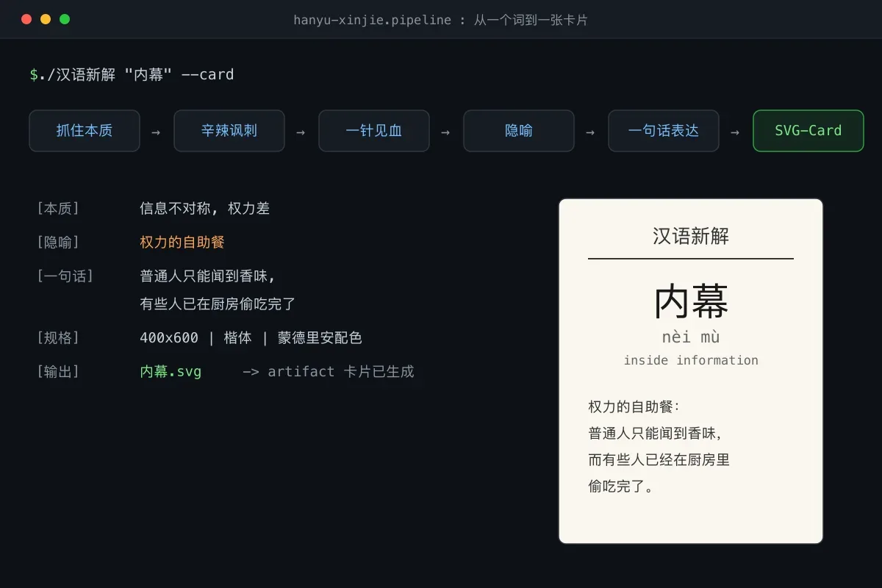The image size is (882, 588).
Task: Click the [输出] label
Action: pyautogui.click(x=57, y=372)
